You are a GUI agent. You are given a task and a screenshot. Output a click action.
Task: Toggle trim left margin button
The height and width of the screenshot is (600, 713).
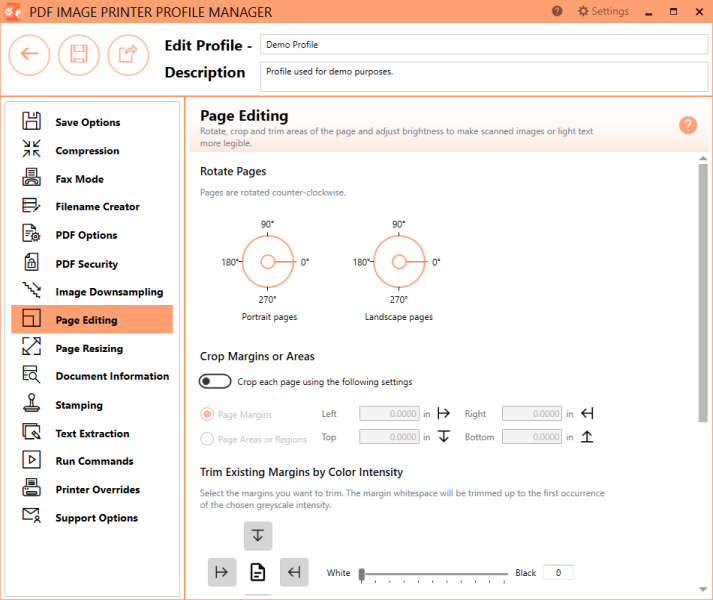pos(222,572)
